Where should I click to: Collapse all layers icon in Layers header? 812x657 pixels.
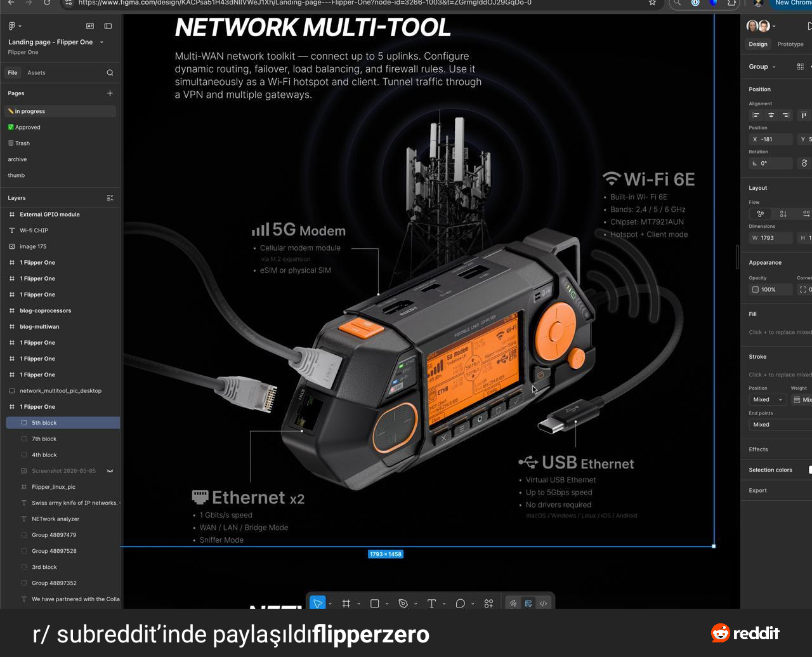coord(110,198)
